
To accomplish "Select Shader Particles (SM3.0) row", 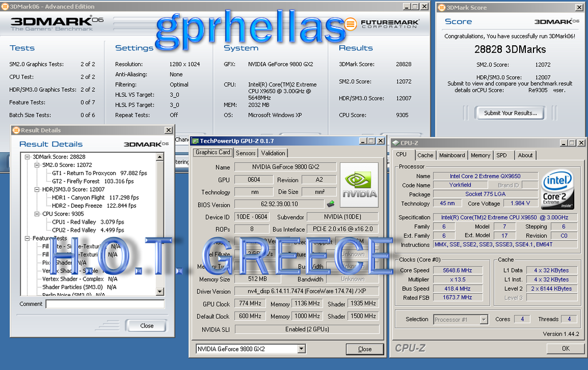I will pyautogui.click(x=79, y=287).
